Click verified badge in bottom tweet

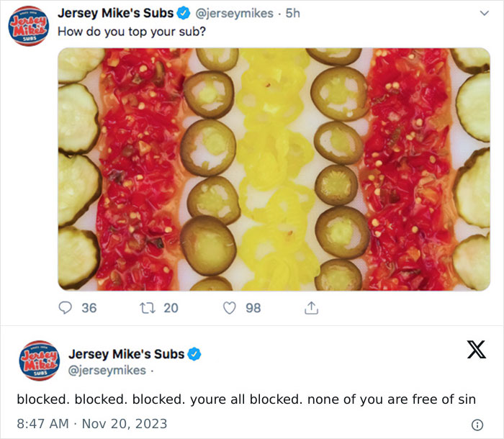click(195, 354)
